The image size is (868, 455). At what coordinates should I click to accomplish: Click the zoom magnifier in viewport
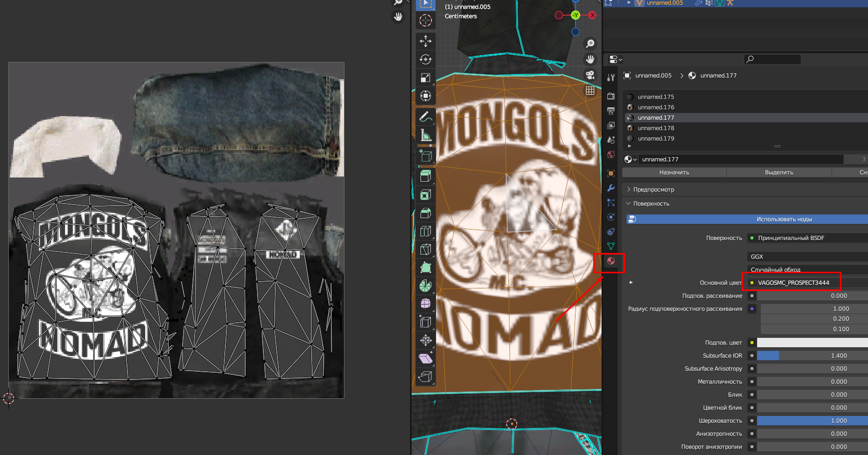pos(590,44)
